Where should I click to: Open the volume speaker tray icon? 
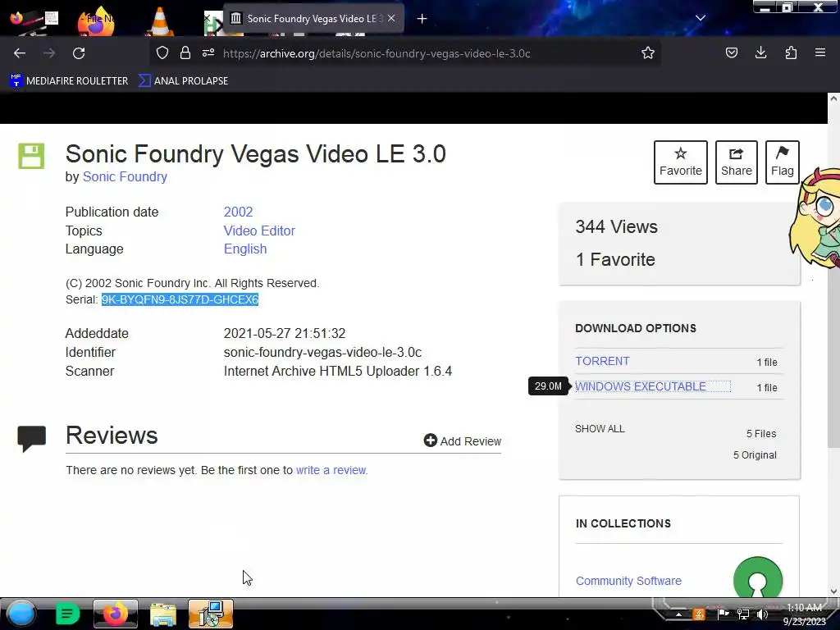(762, 614)
